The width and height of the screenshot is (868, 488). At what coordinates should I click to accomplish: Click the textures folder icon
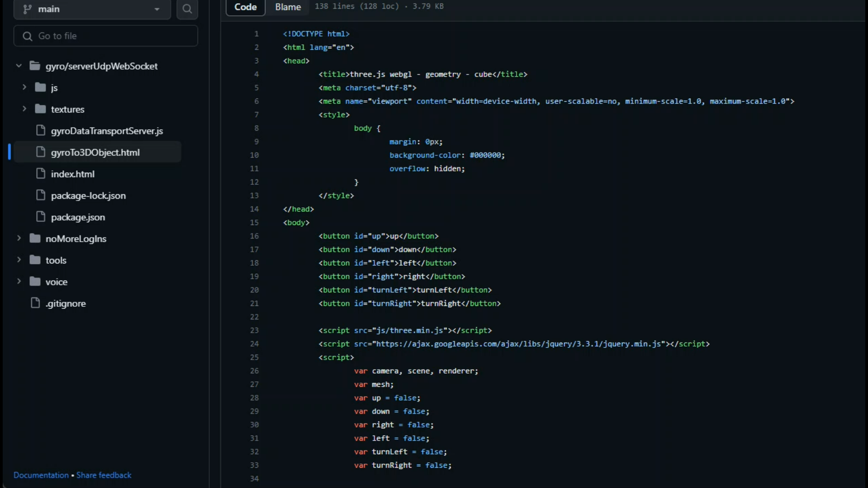pos(41,109)
